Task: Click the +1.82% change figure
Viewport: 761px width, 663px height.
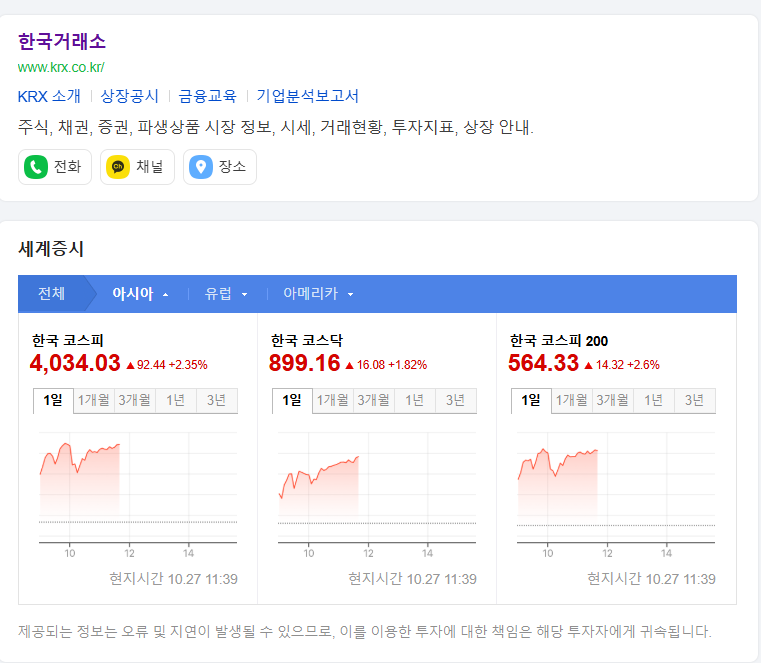Action: tap(408, 365)
